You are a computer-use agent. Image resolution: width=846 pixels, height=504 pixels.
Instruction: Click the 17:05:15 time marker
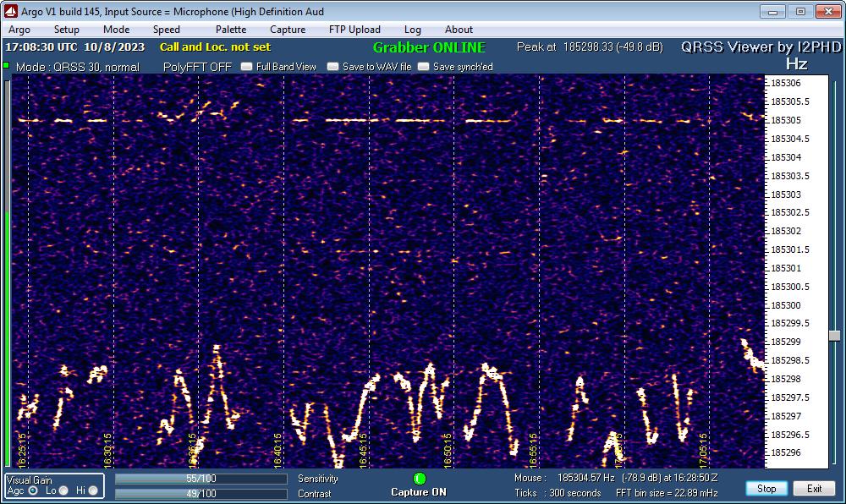[703, 450]
